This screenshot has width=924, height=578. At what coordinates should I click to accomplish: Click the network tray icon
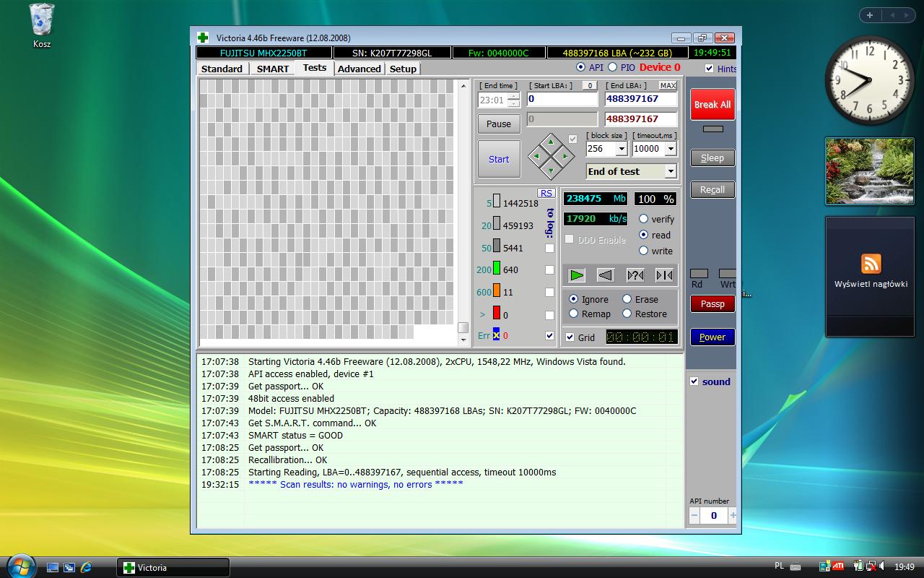[870, 566]
